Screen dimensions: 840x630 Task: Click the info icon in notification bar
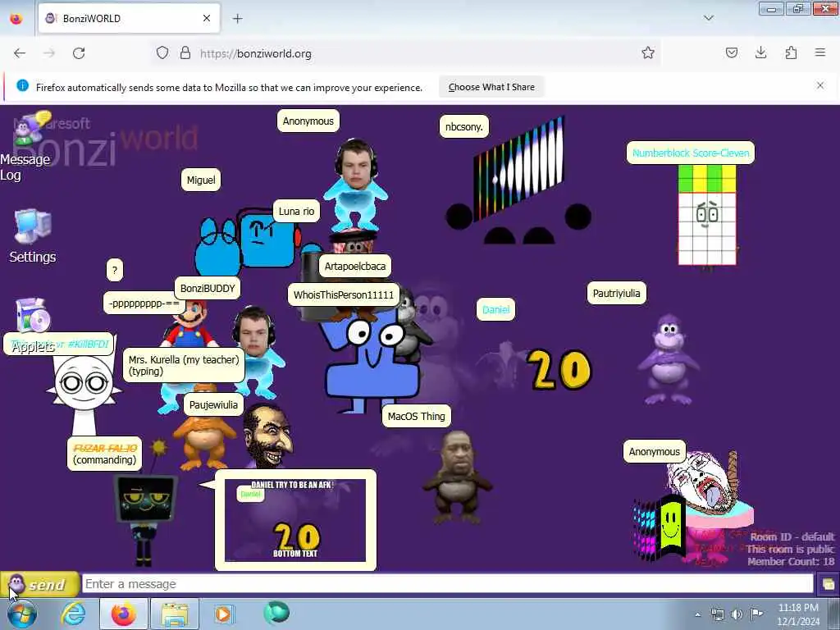(x=22, y=85)
